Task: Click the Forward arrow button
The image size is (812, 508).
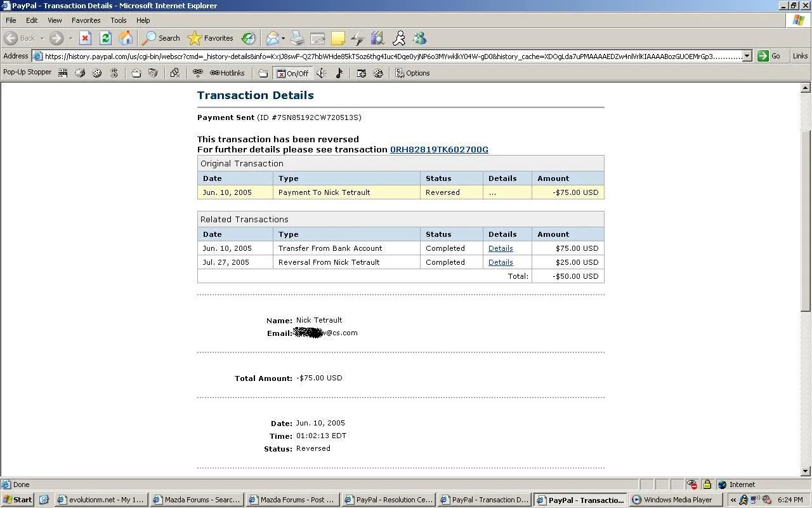Action: pyautogui.click(x=56, y=38)
